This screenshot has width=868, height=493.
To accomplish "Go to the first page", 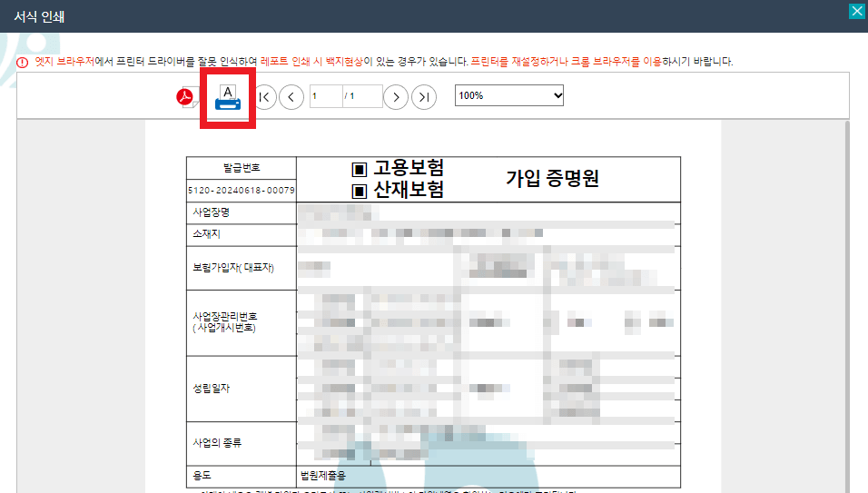I will click(264, 97).
